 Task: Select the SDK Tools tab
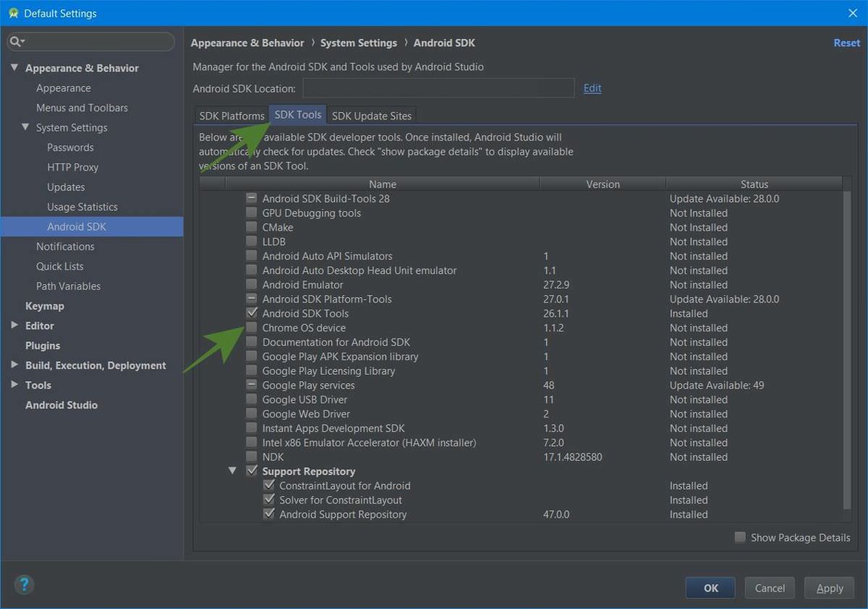click(x=298, y=115)
